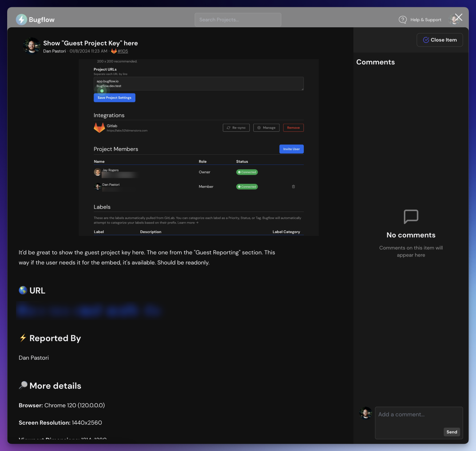Click the GitLab fox icon beside #105
This screenshot has height=451, width=476.
[114, 51]
